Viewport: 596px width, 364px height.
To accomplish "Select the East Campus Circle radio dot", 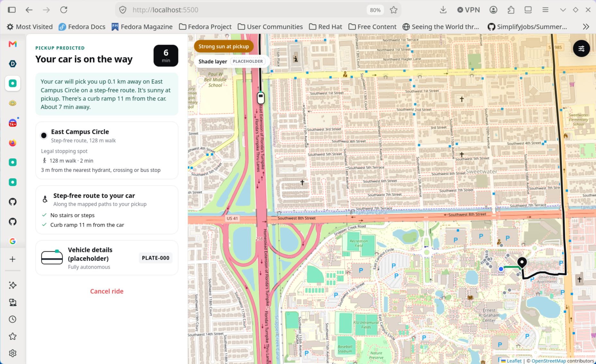I will (x=44, y=135).
